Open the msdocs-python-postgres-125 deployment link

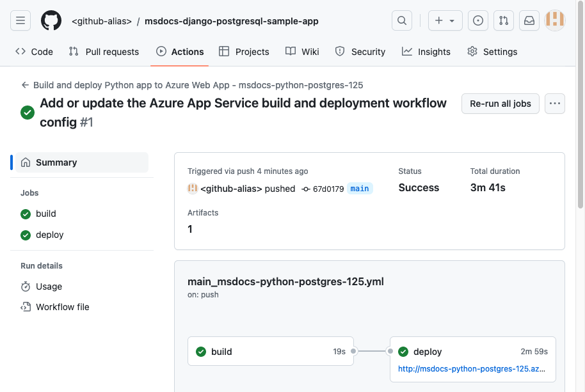click(472, 369)
